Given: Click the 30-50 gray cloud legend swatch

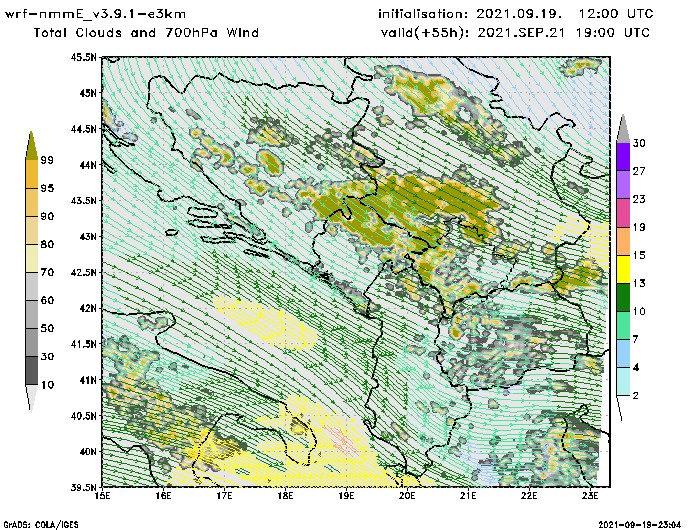Looking at the screenshot, I should pos(32,342).
